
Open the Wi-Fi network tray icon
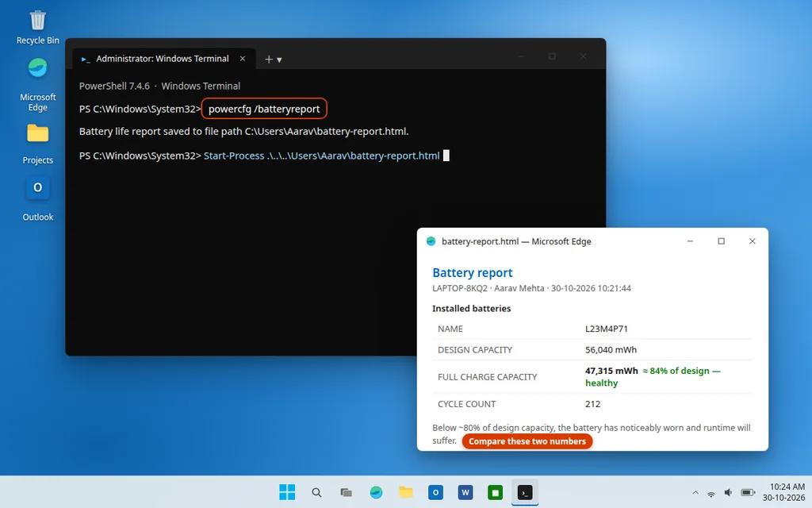[711, 492]
